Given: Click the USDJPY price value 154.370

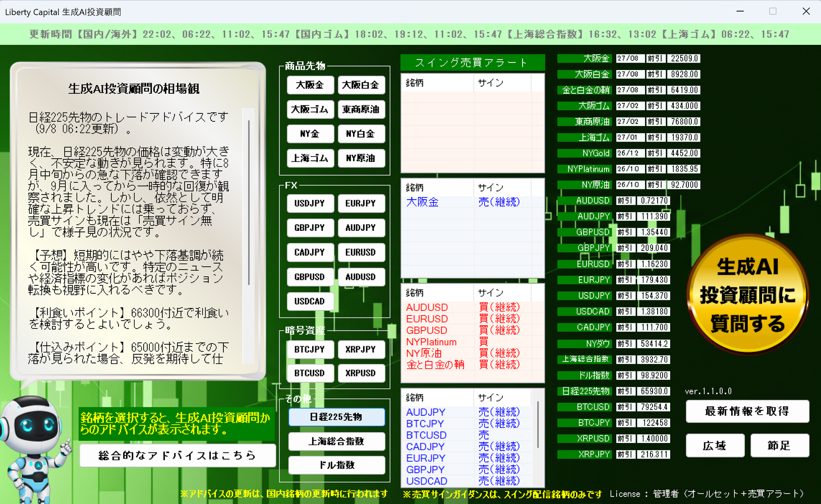Looking at the screenshot, I should click(x=654, y=296).
